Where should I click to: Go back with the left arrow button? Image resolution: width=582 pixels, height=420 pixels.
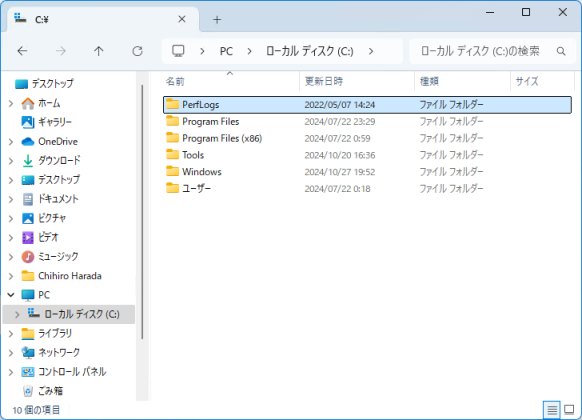(22, 51)
